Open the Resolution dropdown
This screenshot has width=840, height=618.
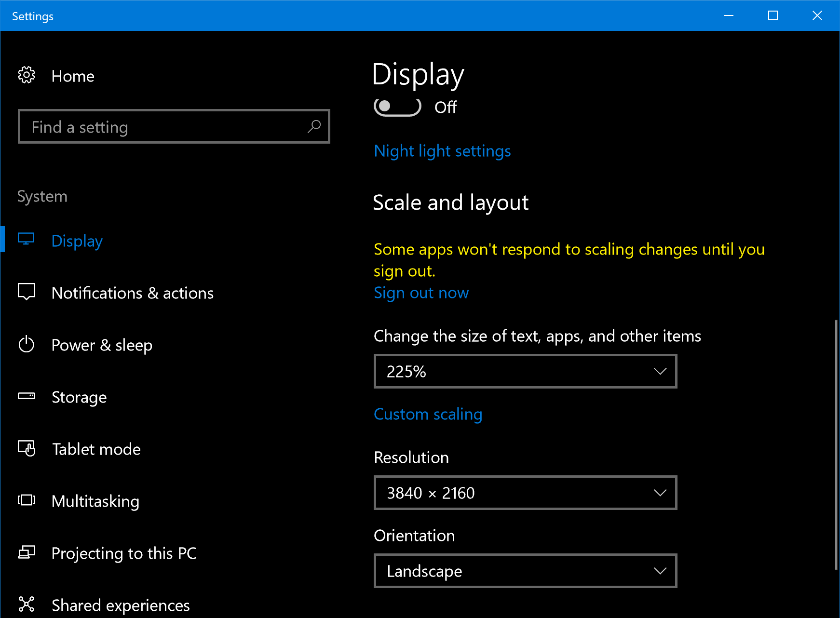click(525, 493)
